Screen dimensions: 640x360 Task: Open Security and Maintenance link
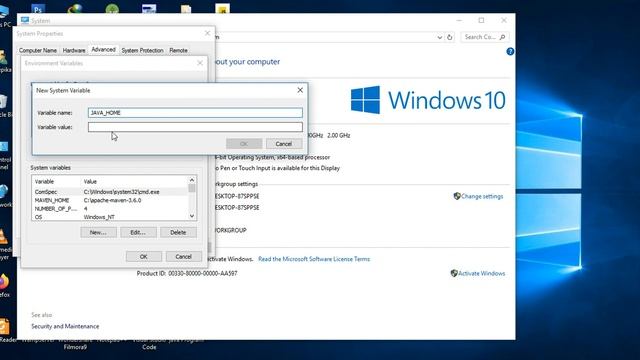coord(65,326)
